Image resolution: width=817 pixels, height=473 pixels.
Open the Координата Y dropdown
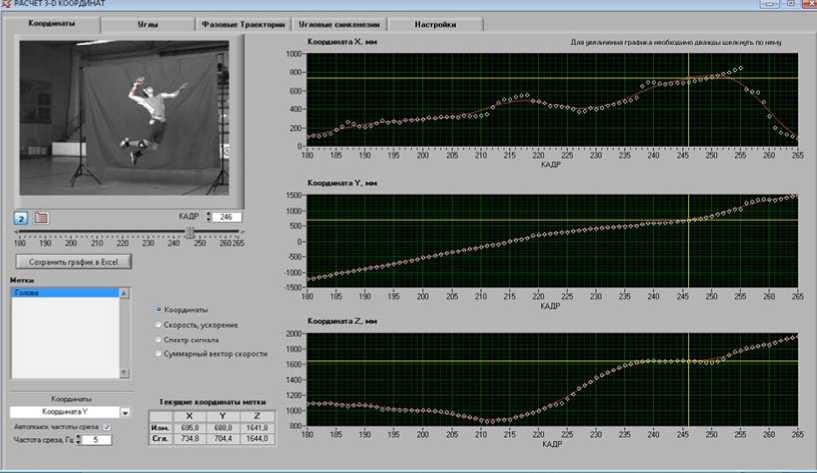[x=126, y=411]
